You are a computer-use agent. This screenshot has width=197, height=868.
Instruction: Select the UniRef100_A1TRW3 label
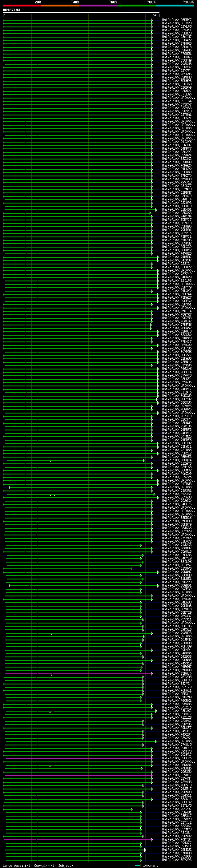click(x=177, y=484)
